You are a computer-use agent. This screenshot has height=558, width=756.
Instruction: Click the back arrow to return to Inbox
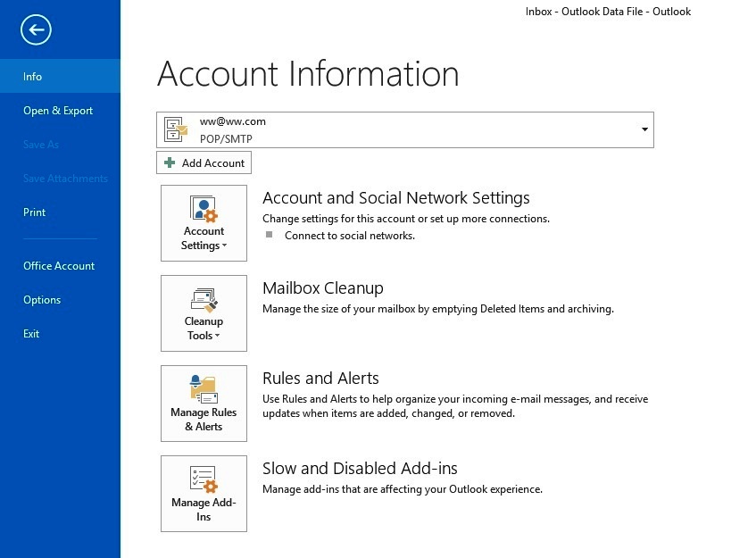pos(35,29)
